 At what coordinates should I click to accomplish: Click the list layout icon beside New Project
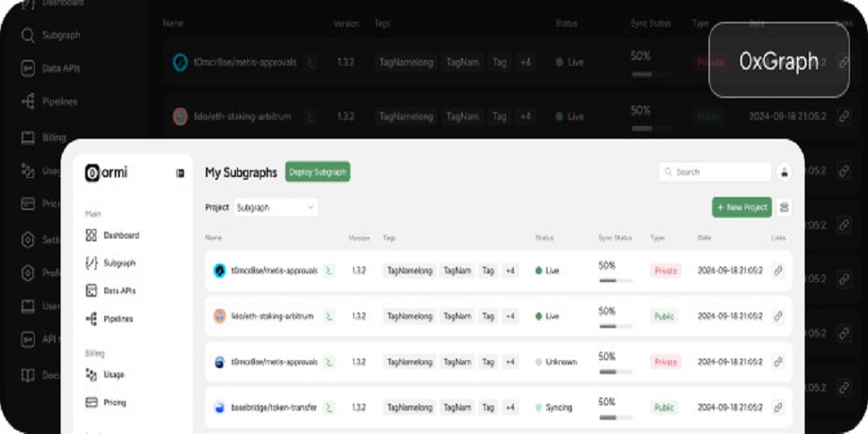[784, 207]
